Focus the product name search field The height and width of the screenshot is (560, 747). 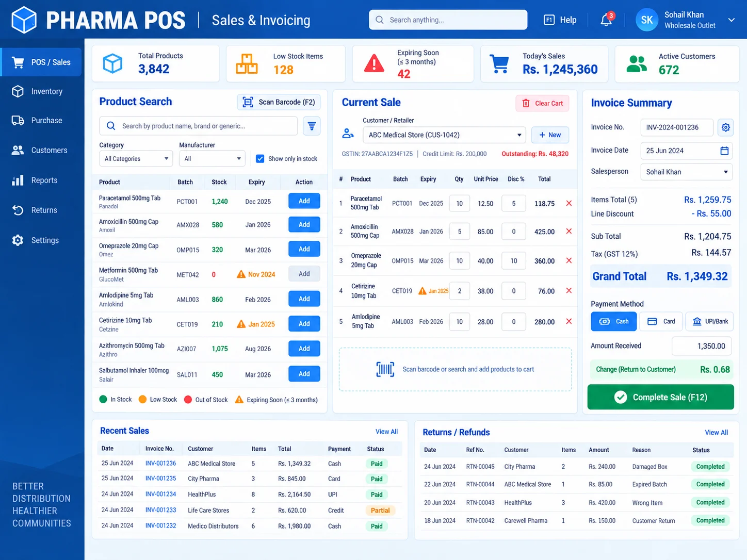198,126
